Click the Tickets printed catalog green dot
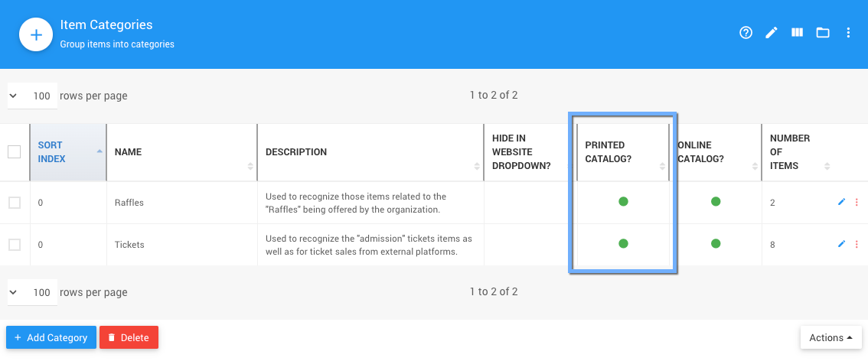This screenshot has width=868, height=361. [623, 244]
